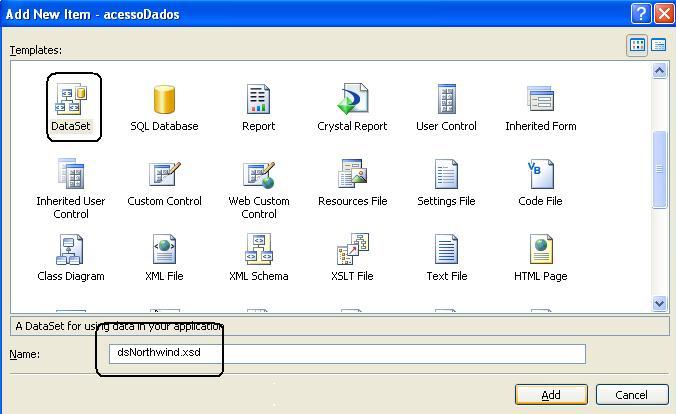Viewport: 676px width, 414px height.
Task: Choose the SQL Database template
Action: point(164,99)
